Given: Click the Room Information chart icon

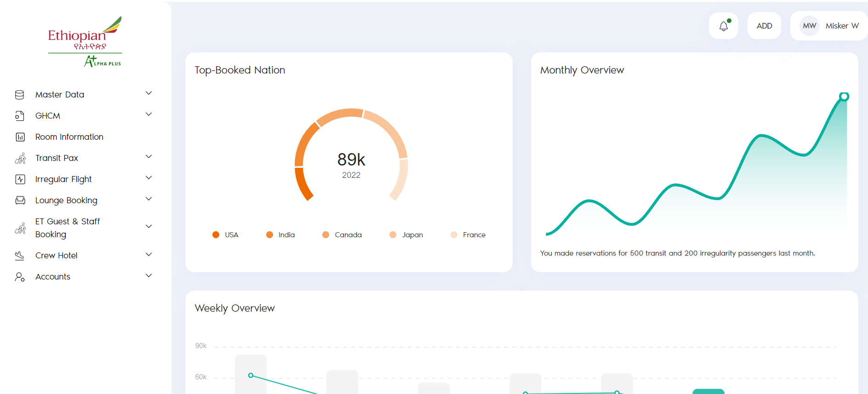Looking at the screenshot, I should click(x=20, y=137).
